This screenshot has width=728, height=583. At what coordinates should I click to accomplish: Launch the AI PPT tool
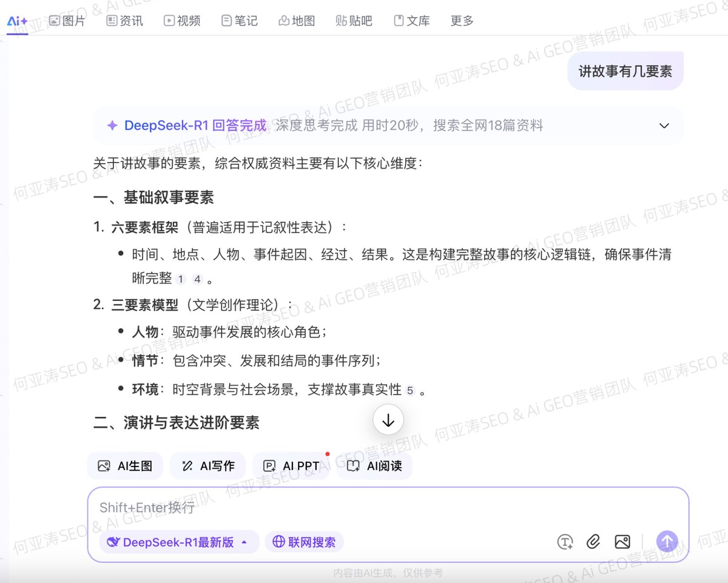[x=291, y=466]
